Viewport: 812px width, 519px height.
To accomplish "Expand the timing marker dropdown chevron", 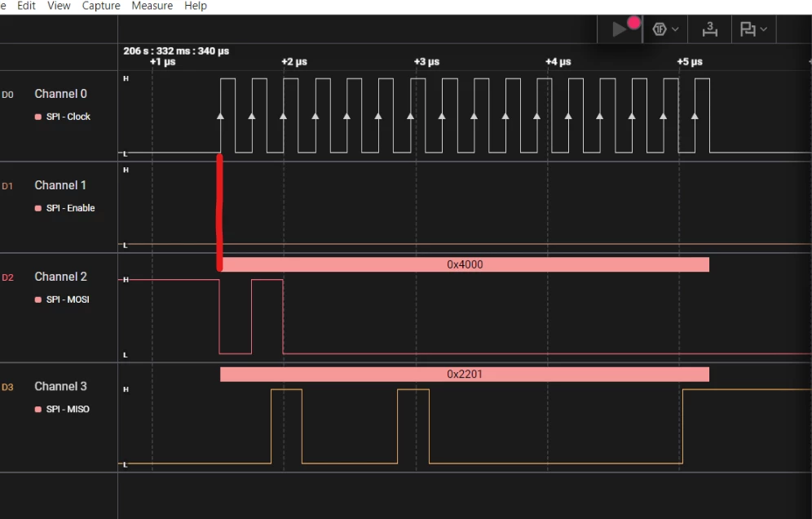I will (x=764, y=29).
